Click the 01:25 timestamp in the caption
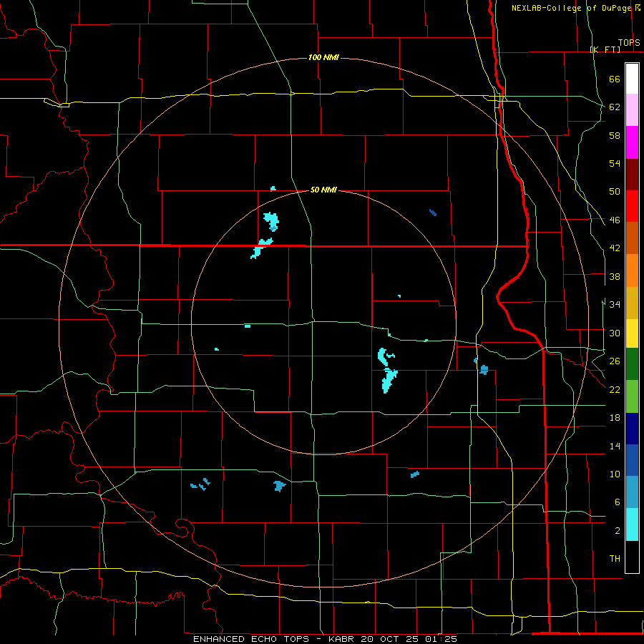This screenshot has height=644, width=644. 441,639
